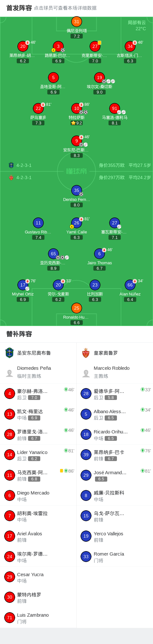Click blue player 35 Denilso Fernández
Viewport: 153px width, 644px height.
[x=77, y=190]
